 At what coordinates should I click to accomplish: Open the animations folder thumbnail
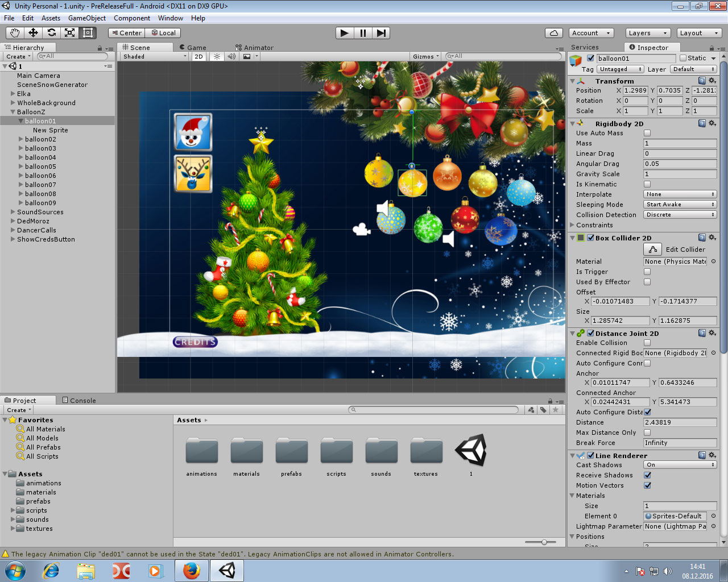coord(201,451)
